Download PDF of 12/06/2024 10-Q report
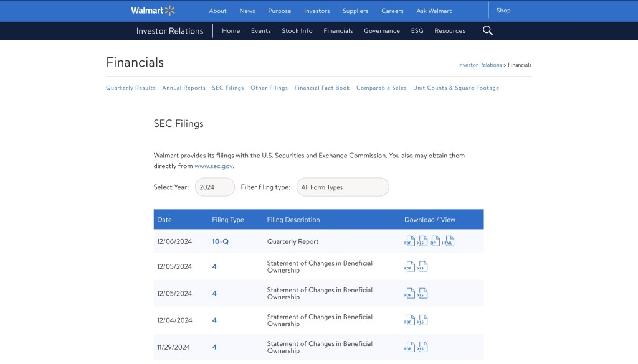This screenshot has width=638, height=364. 409,241
